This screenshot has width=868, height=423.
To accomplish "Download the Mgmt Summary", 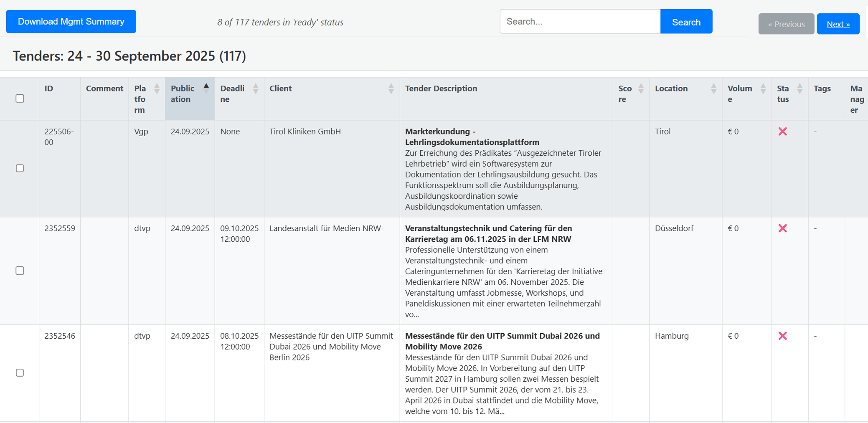I will click(x=71, y=22).
